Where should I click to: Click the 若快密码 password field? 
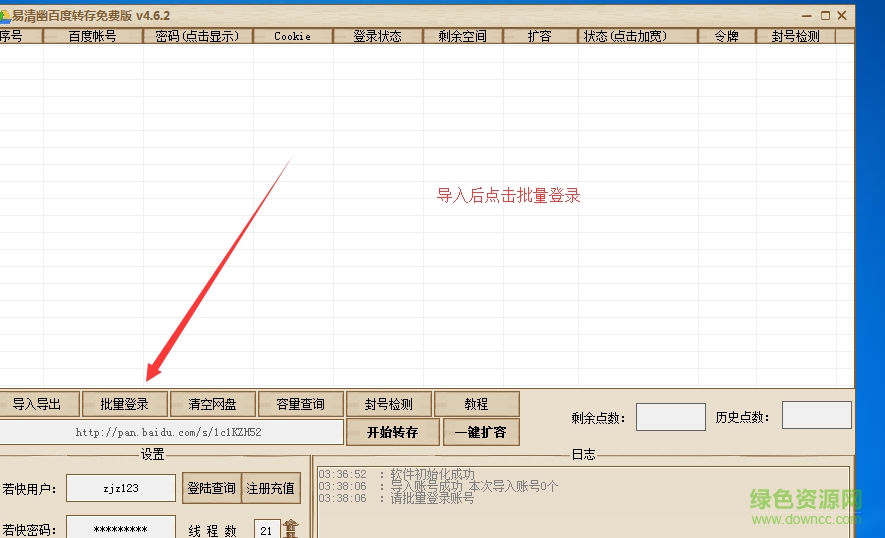pyautogui.click(x=121, y=529)
